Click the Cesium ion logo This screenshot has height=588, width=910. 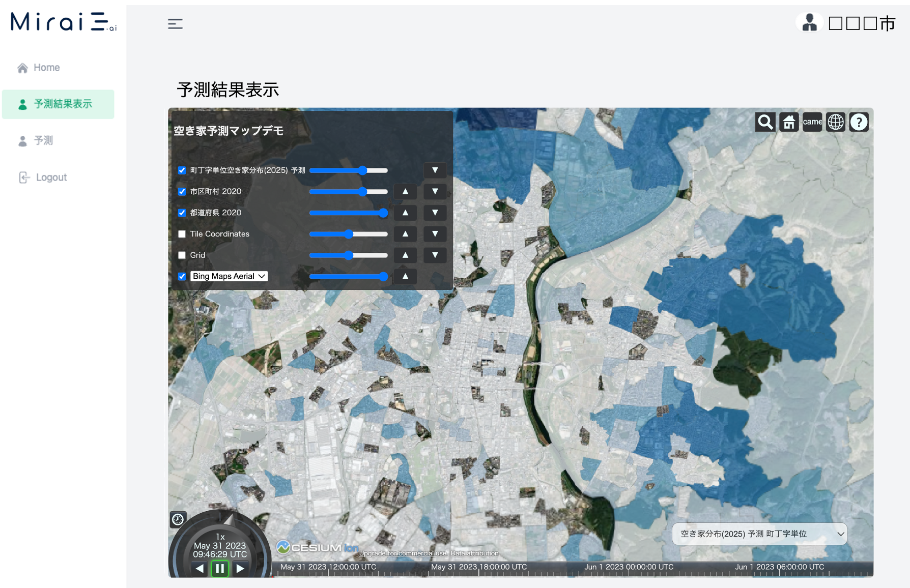click(318, 548)
